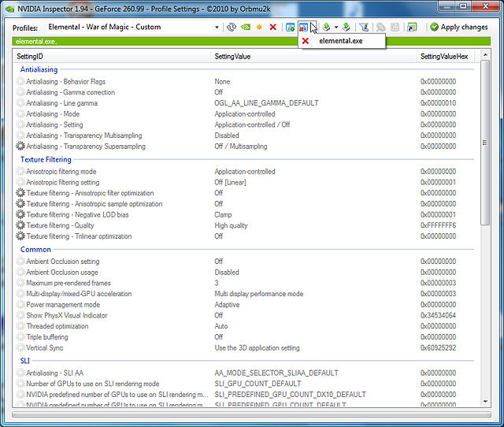Viewport: 504px width, 427px height.
Task: Click the vertical scrollbar thumb of settings list
Action: click(485, 143)
